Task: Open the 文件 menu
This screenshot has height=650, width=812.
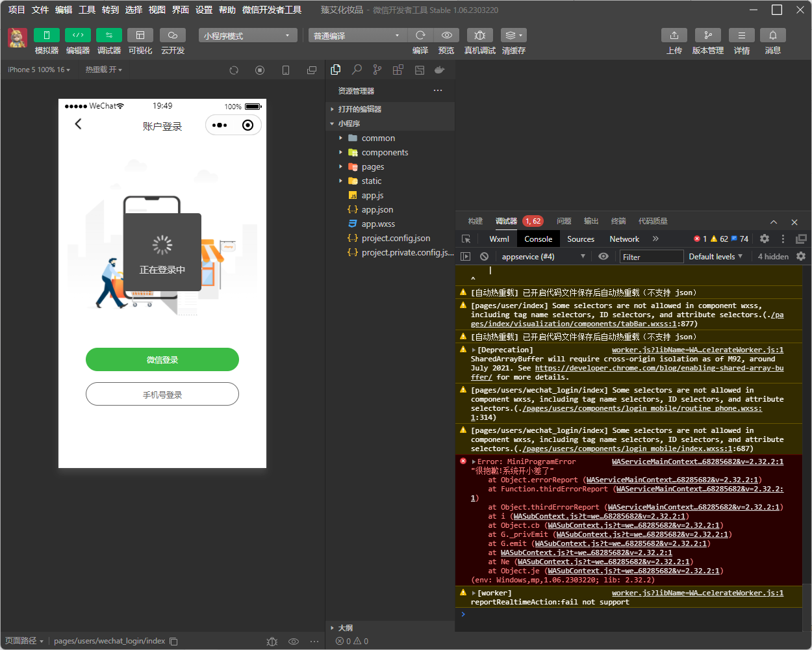Action: [x=40, y=10]
